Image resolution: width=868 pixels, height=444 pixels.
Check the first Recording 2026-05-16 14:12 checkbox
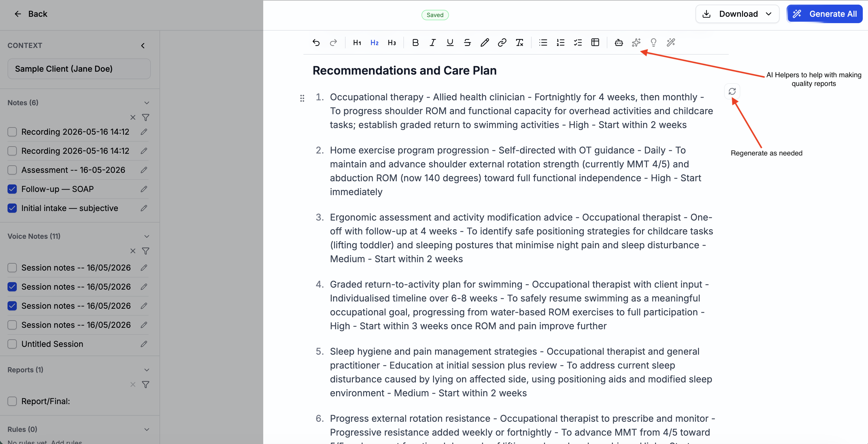pos(12,132)
